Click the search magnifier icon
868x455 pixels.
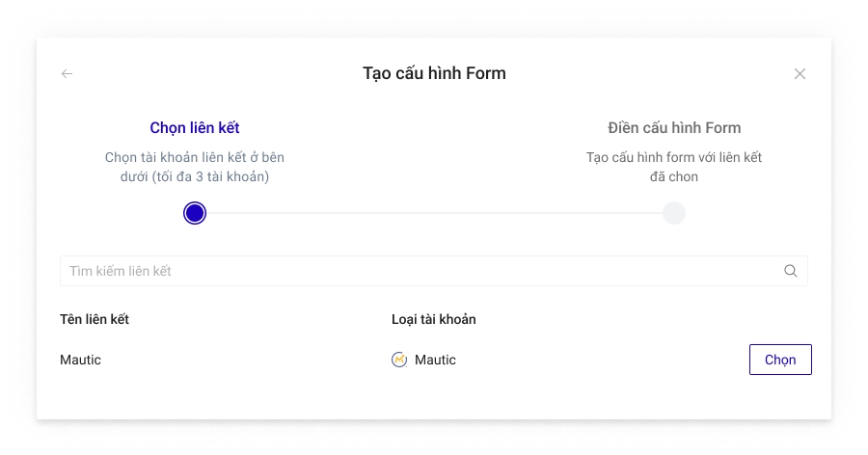pyautogui.click(x=791, y=271)
